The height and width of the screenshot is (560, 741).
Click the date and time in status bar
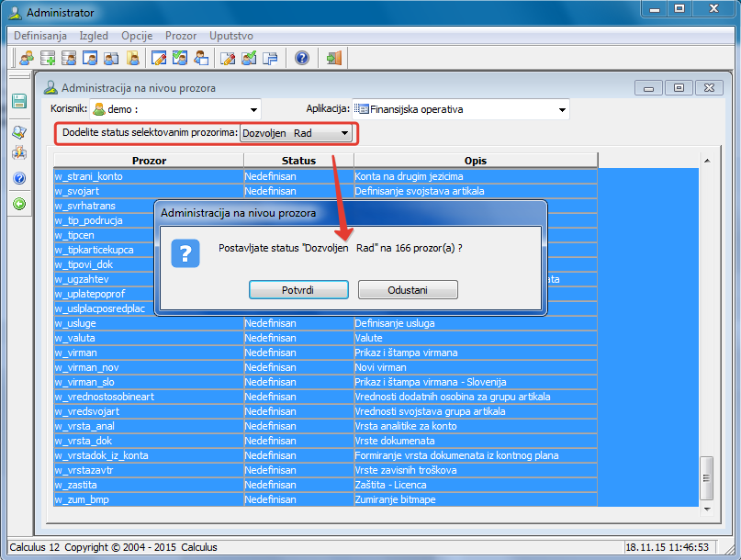667,547
